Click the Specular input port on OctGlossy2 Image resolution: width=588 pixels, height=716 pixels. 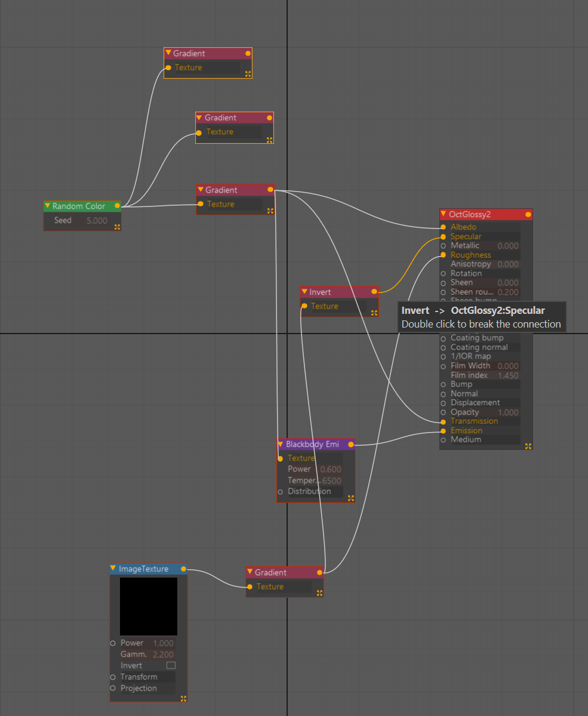[443, 237]
